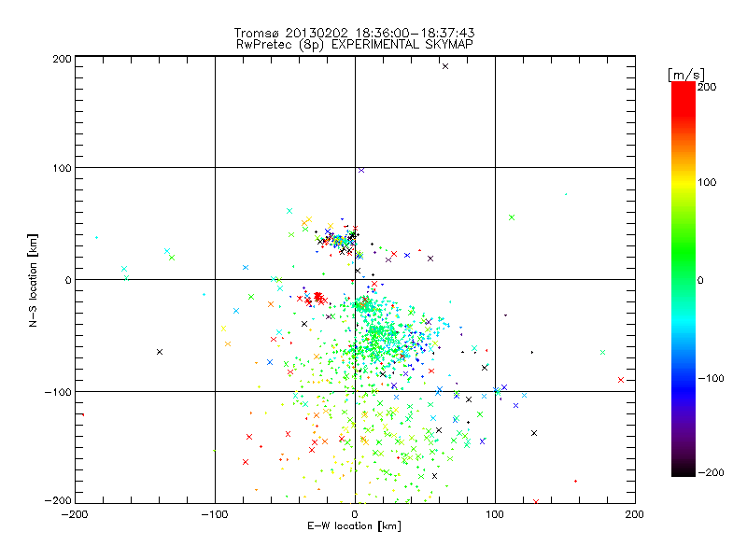Click the x-axis tick label "0"
The image size is (747, 560).
click(355, 514)
